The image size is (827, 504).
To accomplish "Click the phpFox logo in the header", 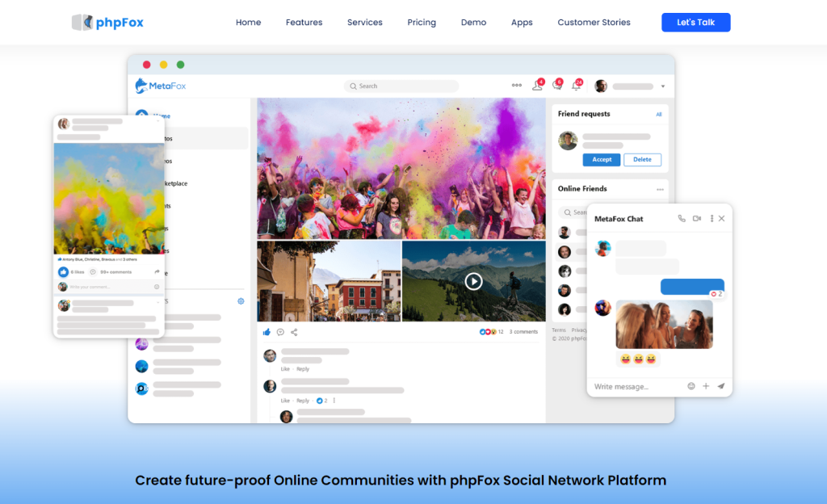I will pyautogui.click(x=107, y=23).
